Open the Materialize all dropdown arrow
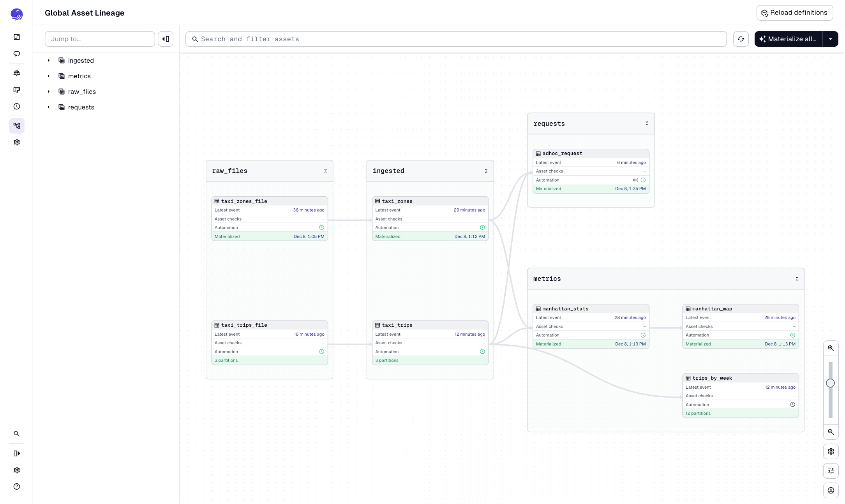845x504 pixels. [x=831, y=39]
